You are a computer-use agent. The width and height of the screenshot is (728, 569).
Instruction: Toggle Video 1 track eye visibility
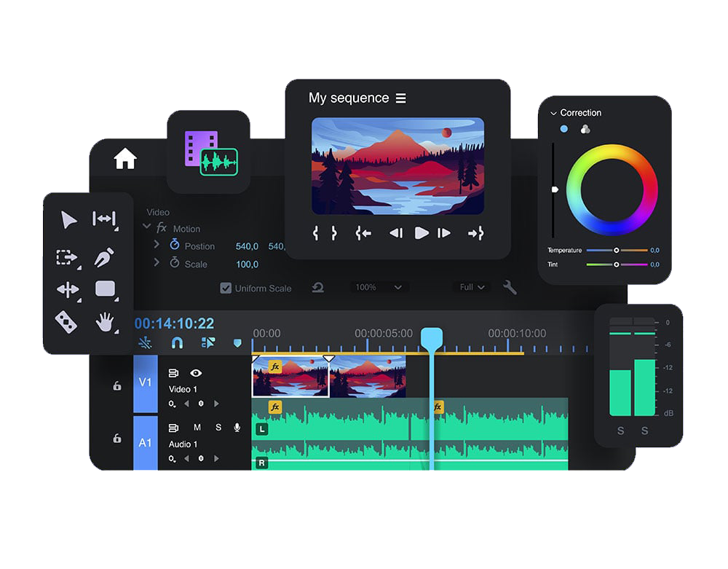[196, 373]
